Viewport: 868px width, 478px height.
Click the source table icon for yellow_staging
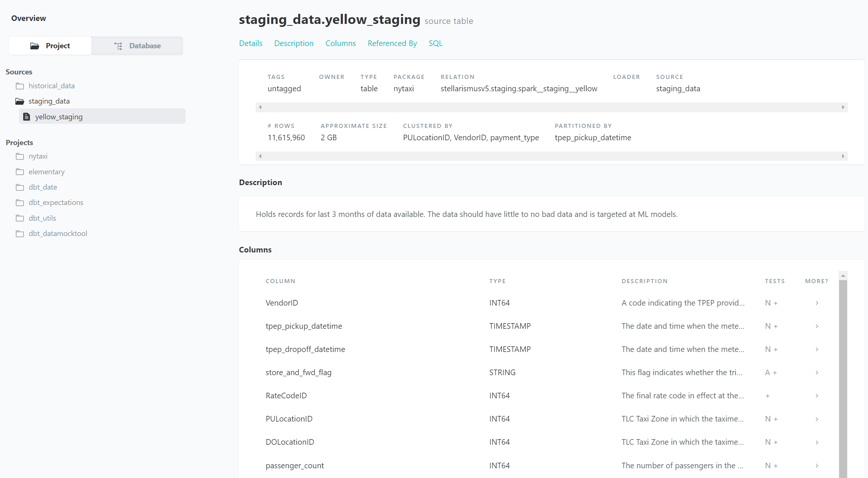[27, 117]
